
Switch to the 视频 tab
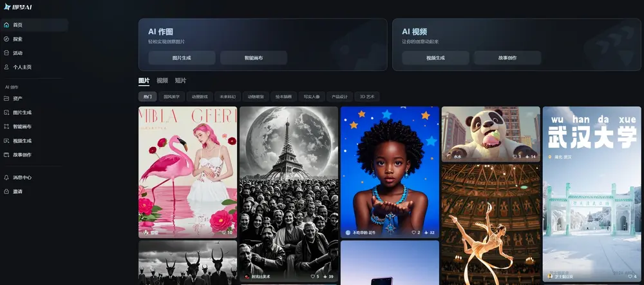click(x=162, y=81)
